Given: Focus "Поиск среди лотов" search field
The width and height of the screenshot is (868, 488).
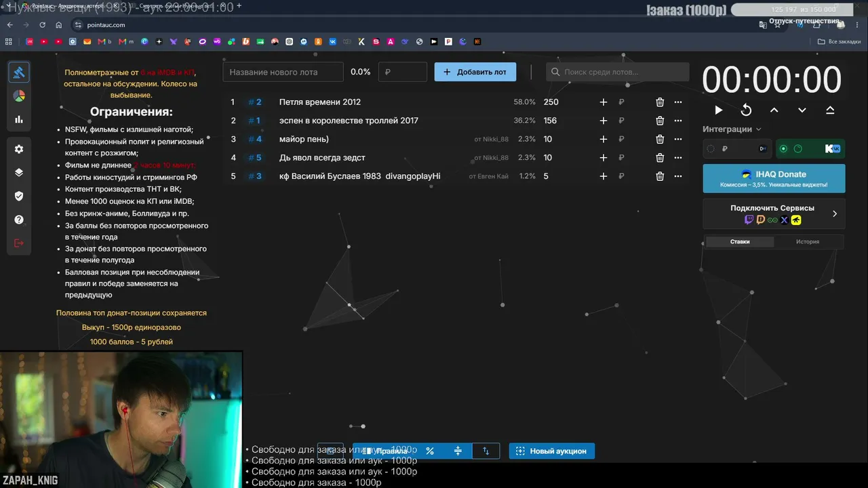Looking at the screenshot, I should click(x=617, y=72).
